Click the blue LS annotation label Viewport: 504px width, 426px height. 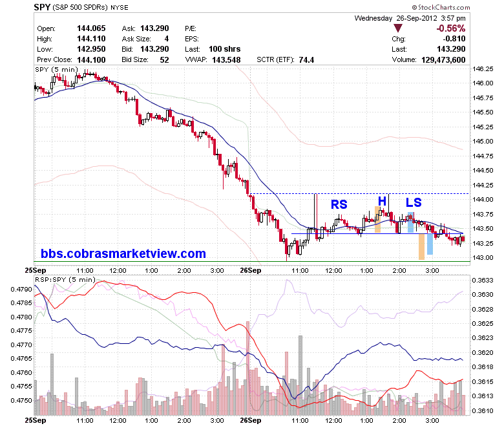[414, 202]
